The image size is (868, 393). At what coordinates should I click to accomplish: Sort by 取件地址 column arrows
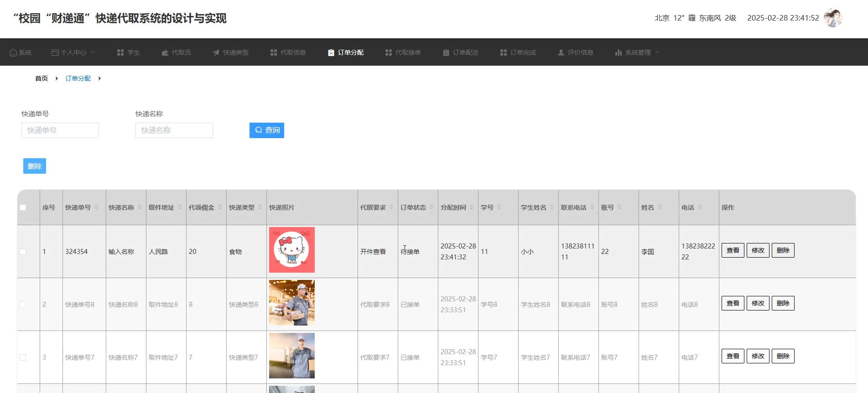180,207
